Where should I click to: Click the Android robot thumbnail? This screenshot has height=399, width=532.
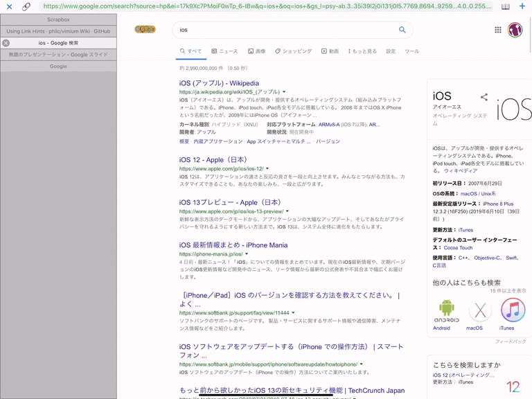click(447, 310)
